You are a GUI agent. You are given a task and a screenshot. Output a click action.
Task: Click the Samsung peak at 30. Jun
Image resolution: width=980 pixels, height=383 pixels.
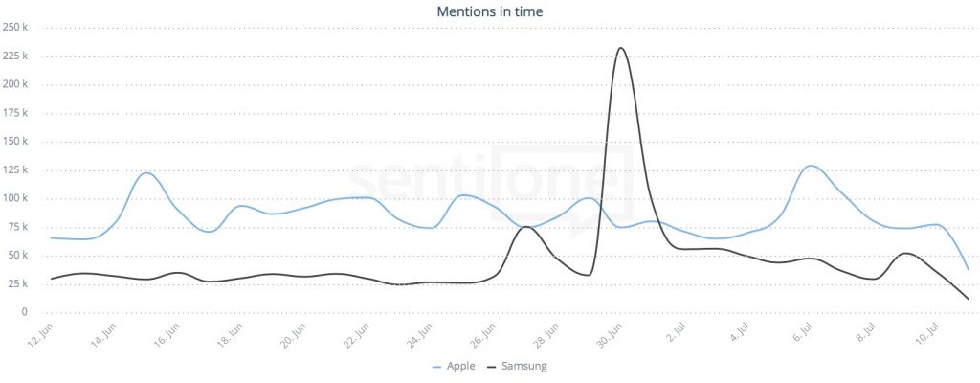point(621,48)
